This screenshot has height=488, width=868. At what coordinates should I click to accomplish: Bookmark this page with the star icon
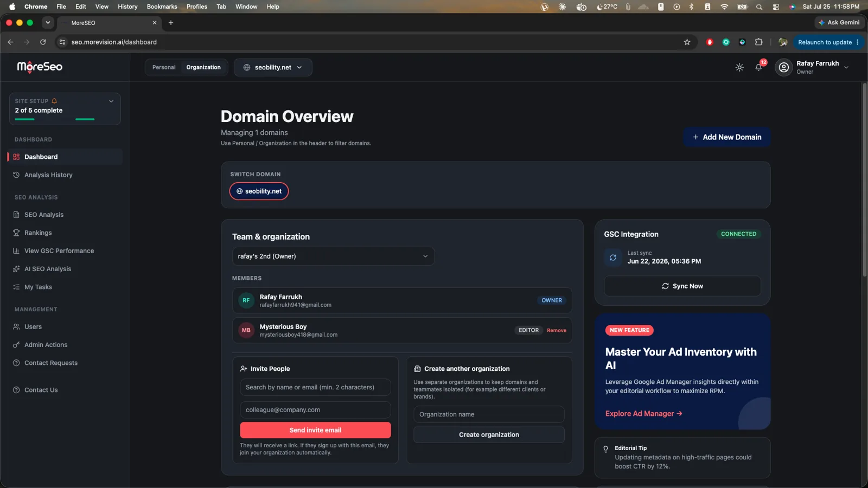tap(687, 42)
